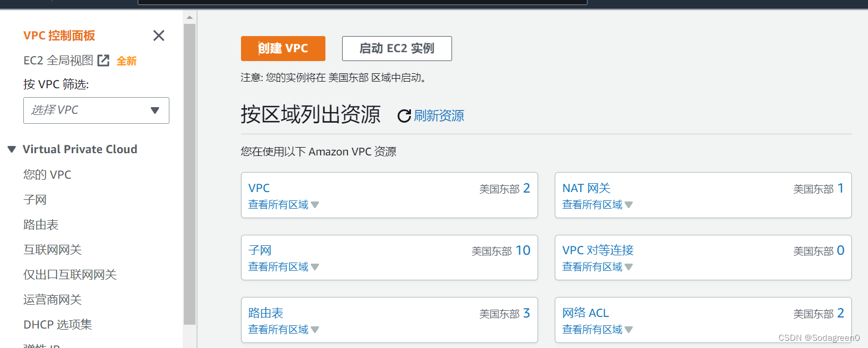Click the 刷新资源 link
868x348 pixels.
tap(439, 115)
